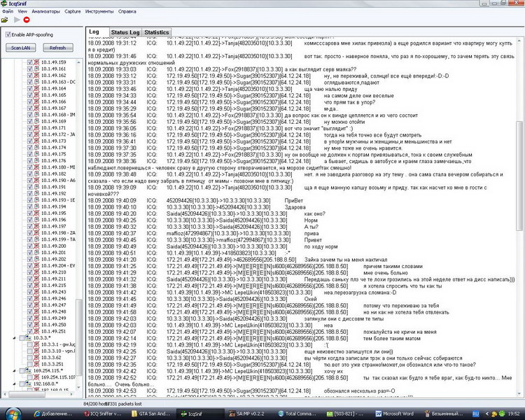This screenshot has width=525, height=420.
Task: Click the network icon for subnet 10.3.3.*
Action: (27, 338)
